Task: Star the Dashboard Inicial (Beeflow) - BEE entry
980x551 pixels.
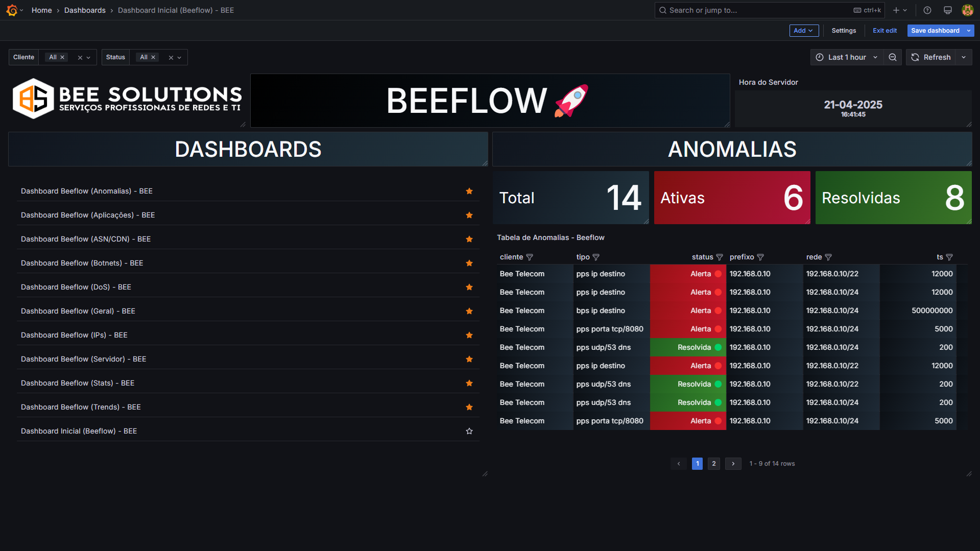Action: [x=469, y=431]
